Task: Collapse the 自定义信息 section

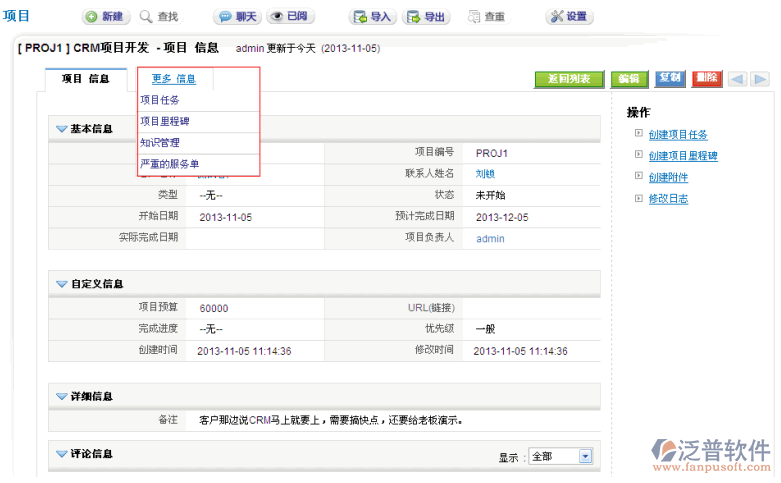Action: click(x=61, y=284)
